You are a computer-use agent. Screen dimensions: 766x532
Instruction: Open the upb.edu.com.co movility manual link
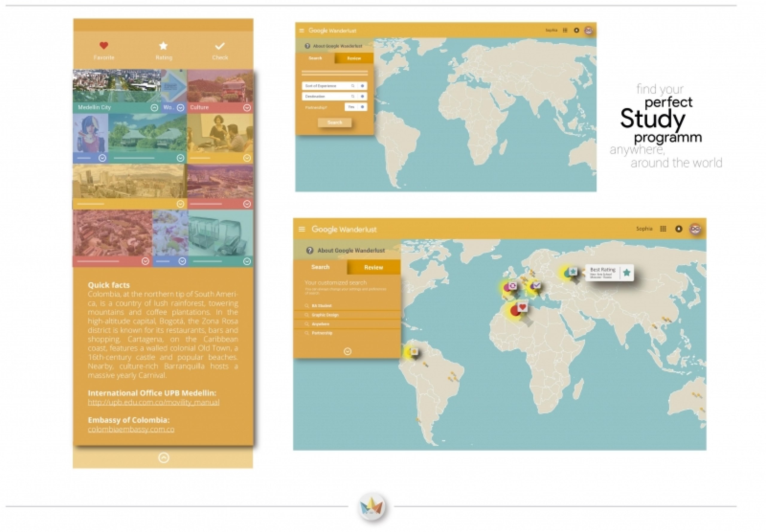pos(154,402)
